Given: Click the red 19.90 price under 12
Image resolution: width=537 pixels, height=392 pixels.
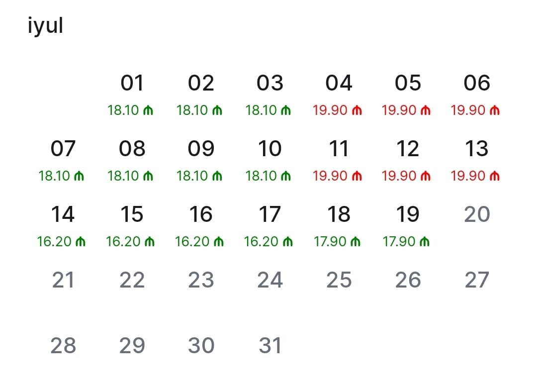Looking at the screenshot, I should pyautogui.click(x=399, y=176).
